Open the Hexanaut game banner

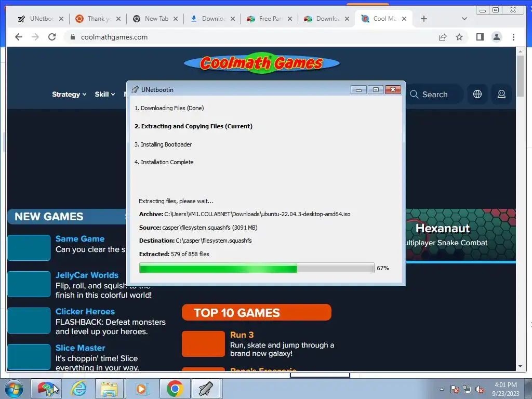point(461,235)
